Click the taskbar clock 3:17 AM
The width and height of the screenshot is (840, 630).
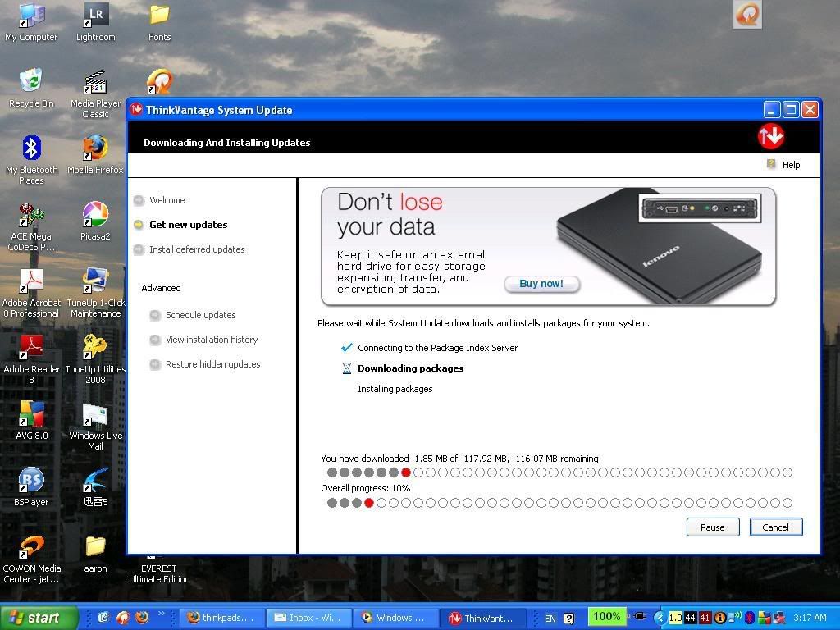click(810, 618)
